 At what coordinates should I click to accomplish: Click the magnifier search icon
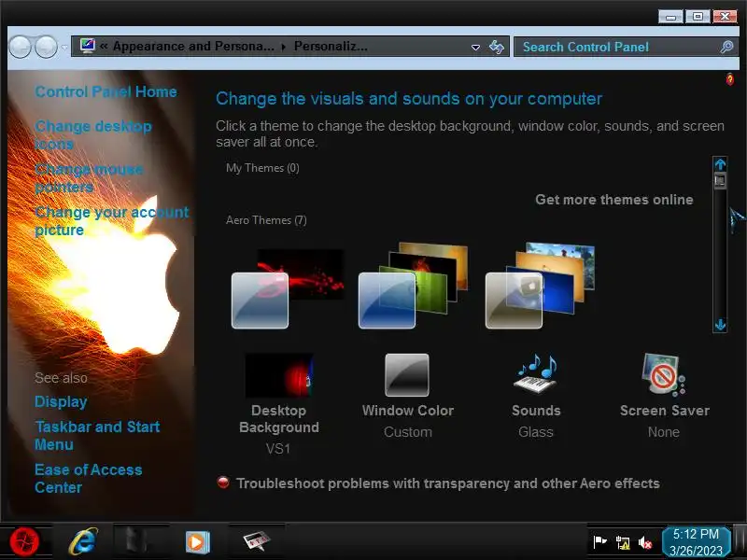(726, 47)
